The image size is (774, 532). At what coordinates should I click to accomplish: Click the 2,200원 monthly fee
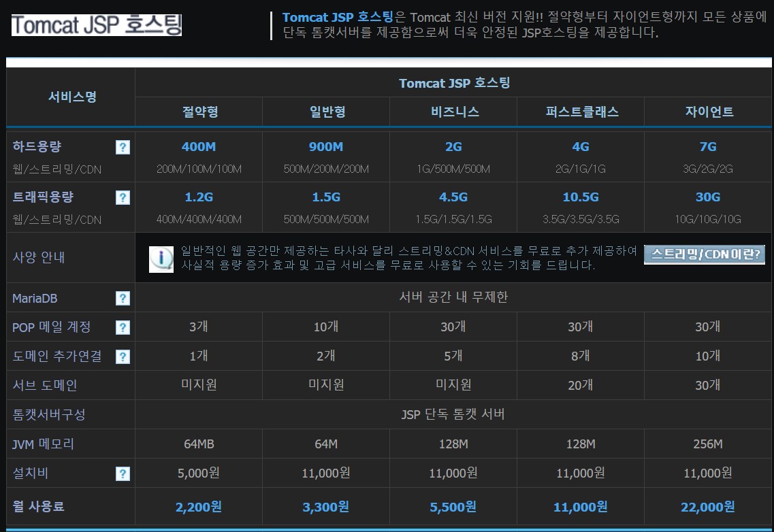(199, 507)
